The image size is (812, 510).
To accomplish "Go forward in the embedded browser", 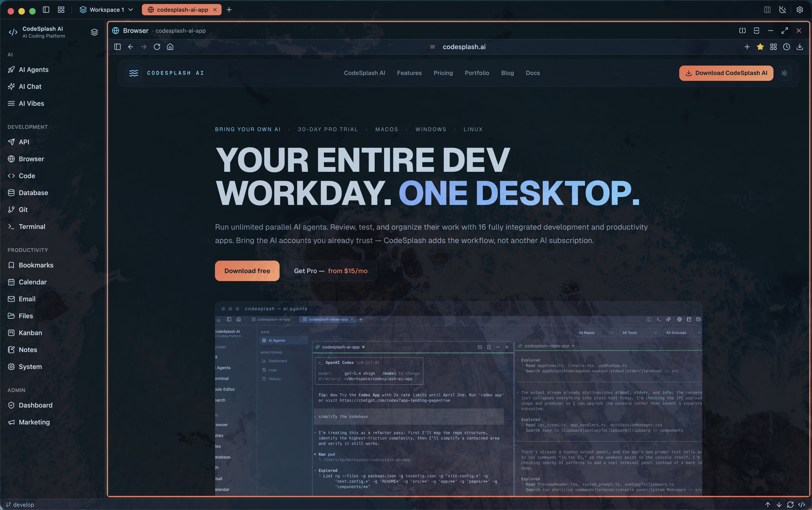I will pos(144,47).
